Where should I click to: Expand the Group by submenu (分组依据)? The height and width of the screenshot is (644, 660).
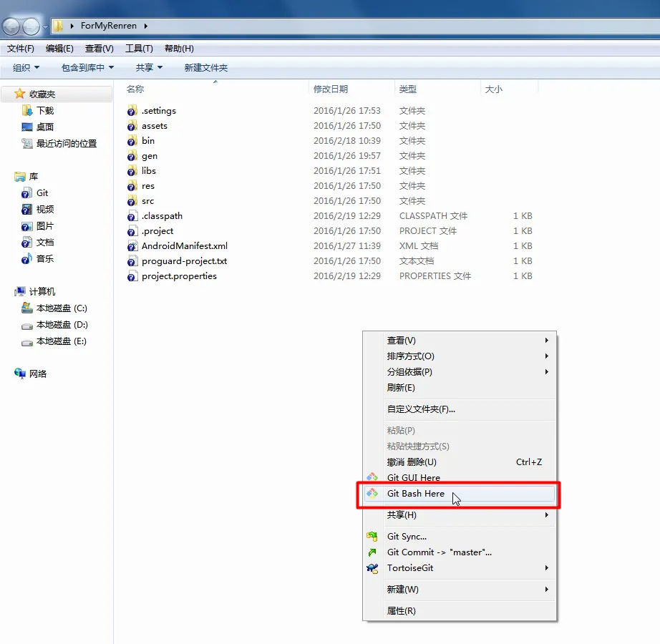pyautogui.click(x=546, y=372)
